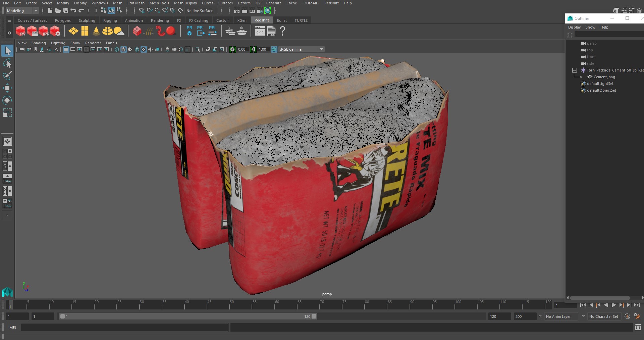The width and height of the screenshot is (644, 340).
Task: Open the Outliner Display menu
Action: 574,27
